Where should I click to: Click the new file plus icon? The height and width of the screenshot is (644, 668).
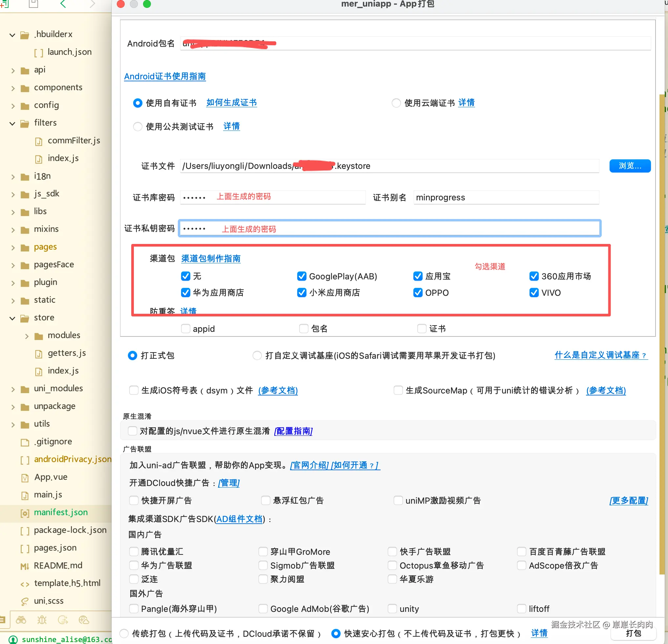click(4, 4)
